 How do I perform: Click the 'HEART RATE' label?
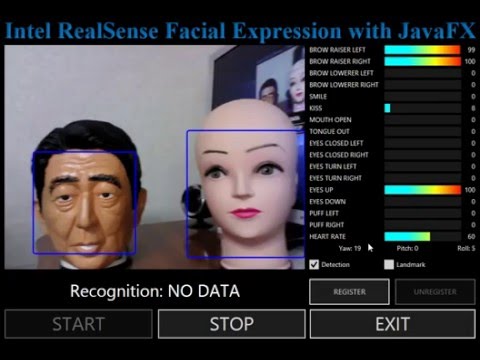[327, 236]
